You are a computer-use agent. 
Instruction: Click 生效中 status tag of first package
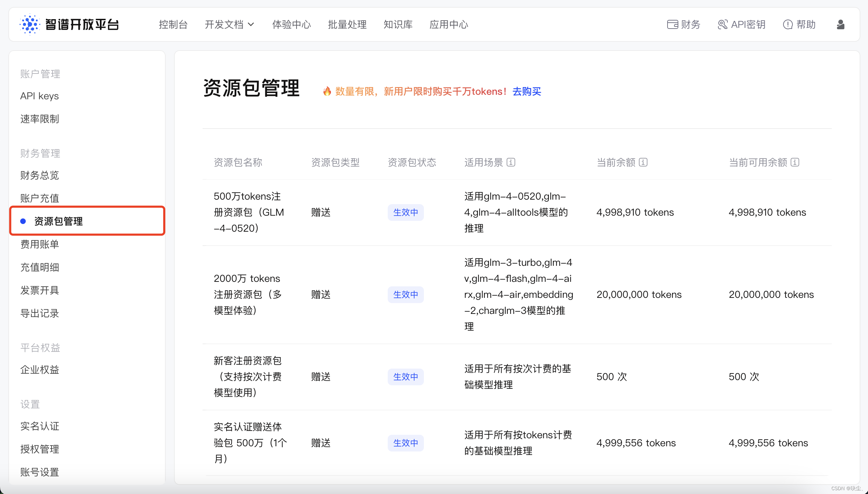point(405,212)
